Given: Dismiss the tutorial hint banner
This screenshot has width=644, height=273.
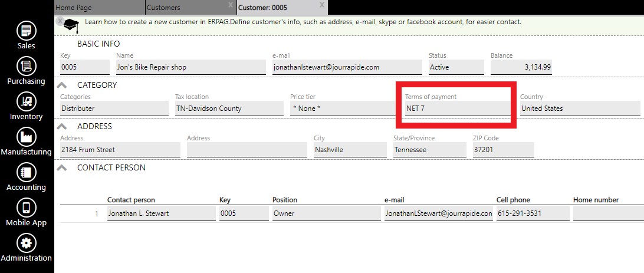Looking at the screenshot, I should click(x=60, y=21).
